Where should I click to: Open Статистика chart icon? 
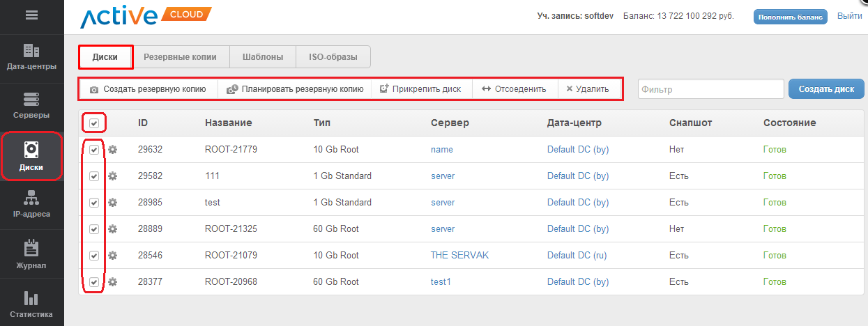point(31,298)
